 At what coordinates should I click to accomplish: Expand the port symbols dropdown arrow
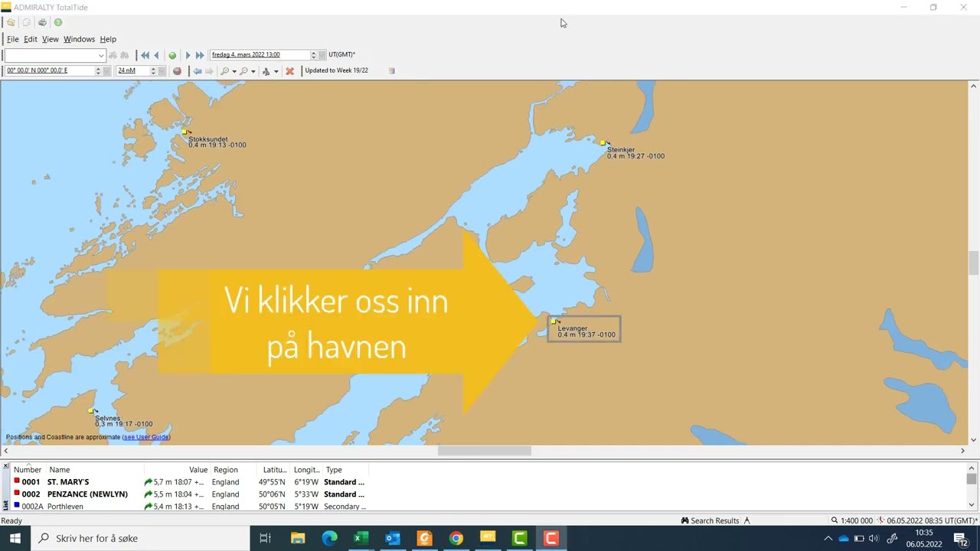pyautogui.click(x=276, y=71)
